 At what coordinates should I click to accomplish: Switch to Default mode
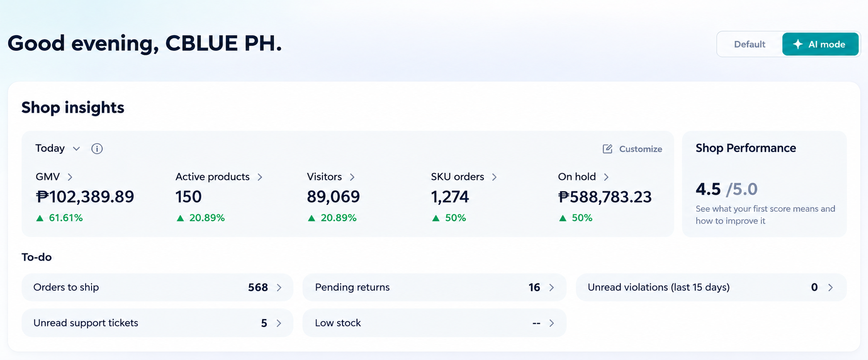pyautogui.click(x=749, y=44)
